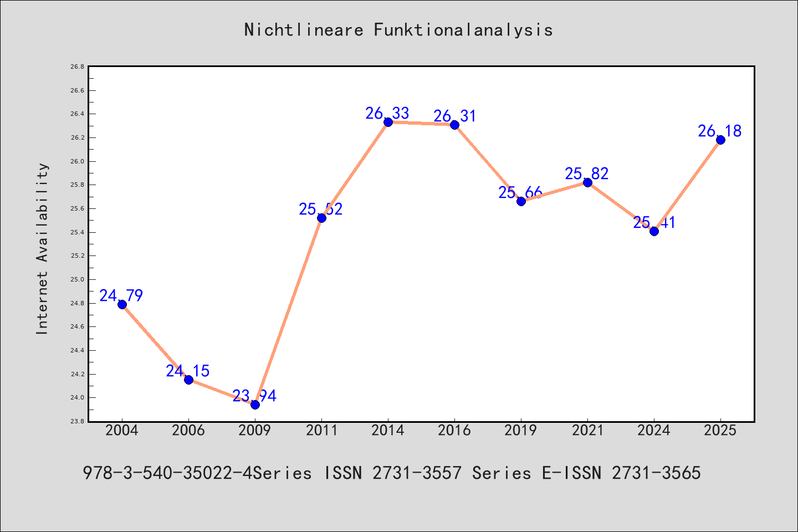Select the data point labeled 24.79
Screen dimensions: 798x532
click(122, 304)
